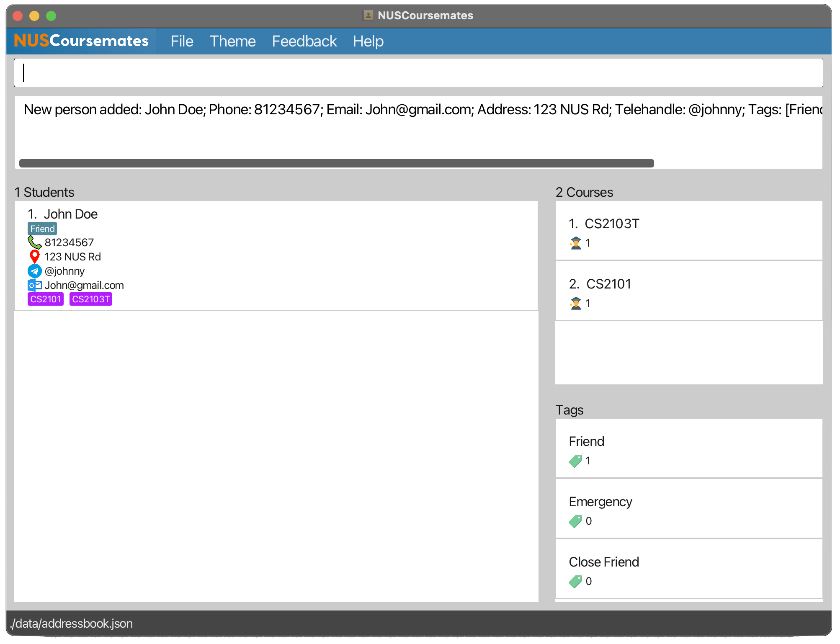Open the Theme menu
This screenshot has height=644, width=840.
[232, 41]
